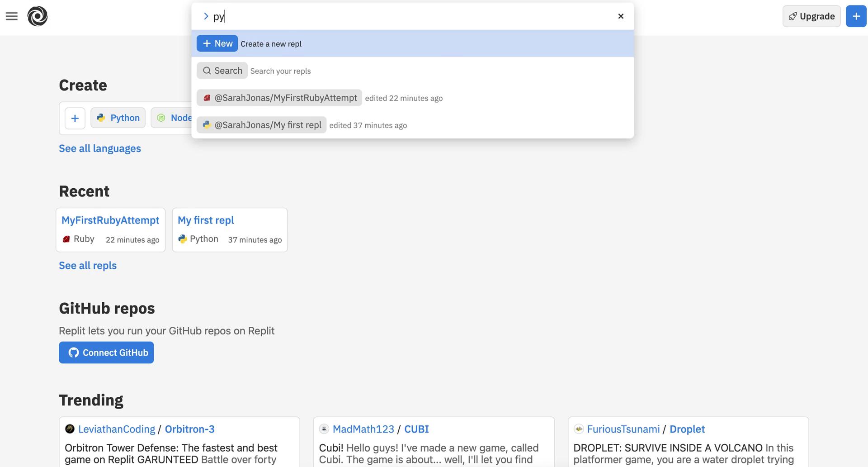Click the magnifying glass Search icon
Viewport: 868px width, 467px height.
[x=207, y=71]
